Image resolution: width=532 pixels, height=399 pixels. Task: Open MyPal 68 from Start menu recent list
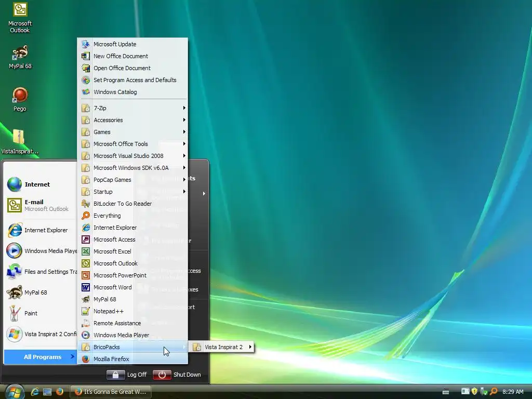pyautogui.click(x=41, y=292)
